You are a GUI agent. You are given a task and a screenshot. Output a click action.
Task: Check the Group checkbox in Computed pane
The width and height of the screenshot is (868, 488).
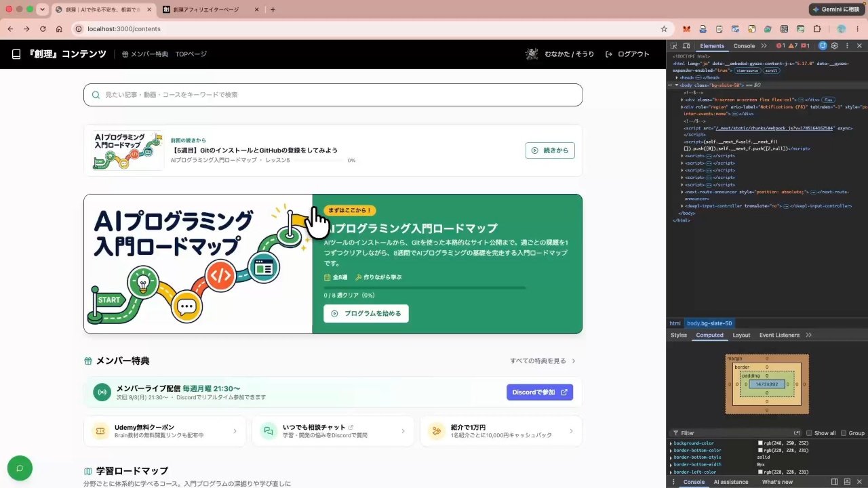click(844, 433)
